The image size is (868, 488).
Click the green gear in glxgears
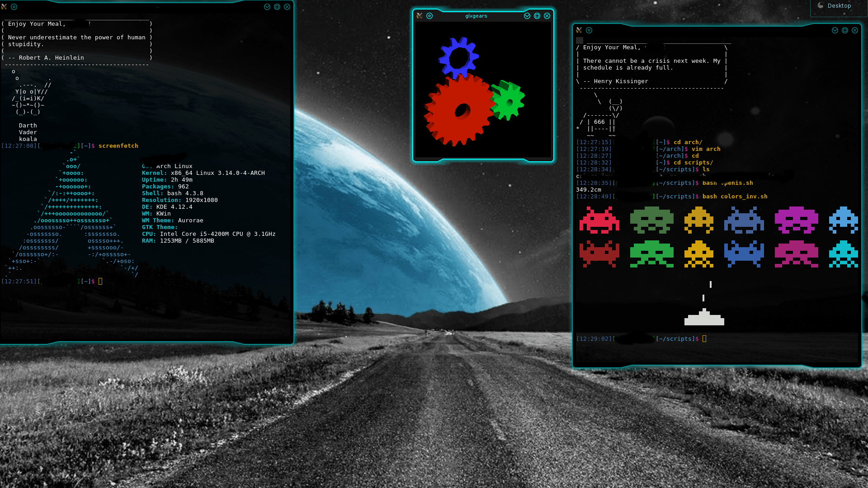click(x=508, y=100)
